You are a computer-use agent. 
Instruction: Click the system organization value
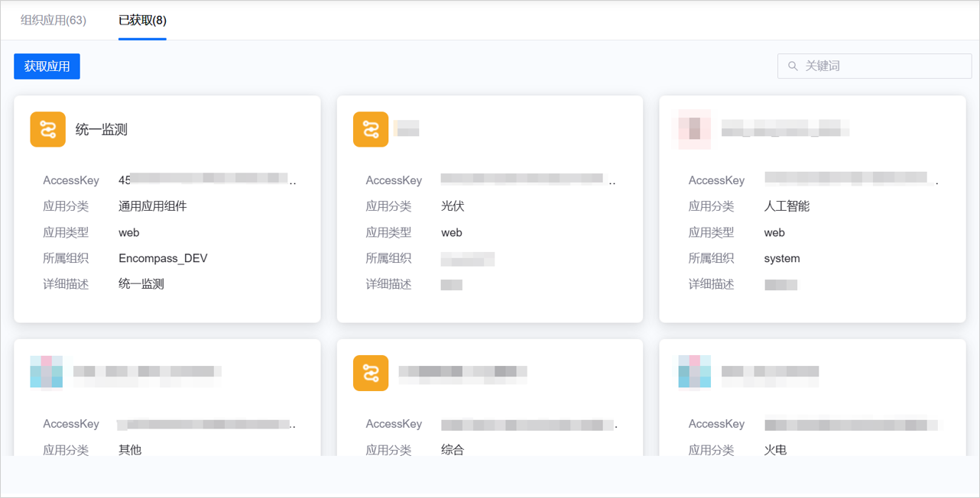coord(782,258)
